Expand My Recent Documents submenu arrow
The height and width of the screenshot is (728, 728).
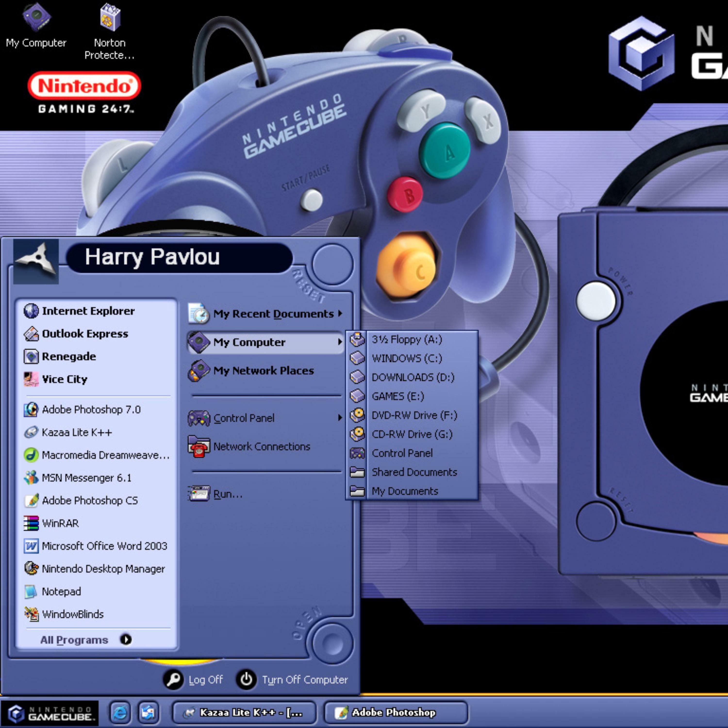pos(340,314)
